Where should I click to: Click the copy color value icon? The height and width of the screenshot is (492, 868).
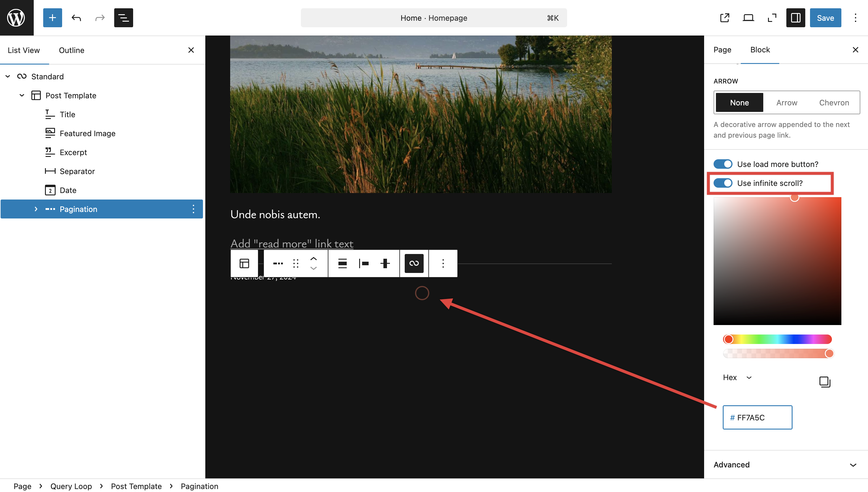pyautogui.click(x=825, y=382)
